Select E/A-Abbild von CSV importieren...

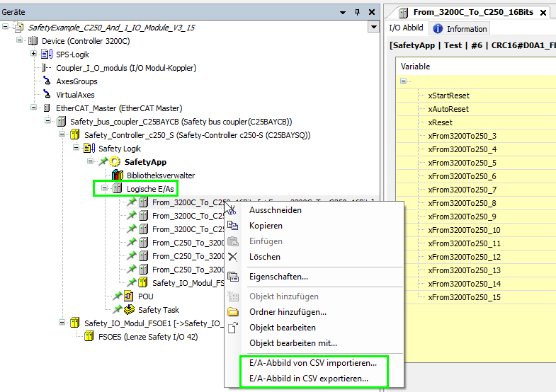click(x=313, y=363)
